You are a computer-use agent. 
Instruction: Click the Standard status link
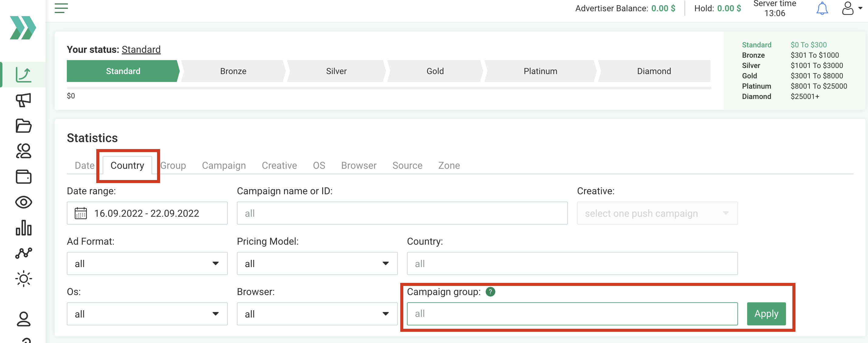click(141, 49)
